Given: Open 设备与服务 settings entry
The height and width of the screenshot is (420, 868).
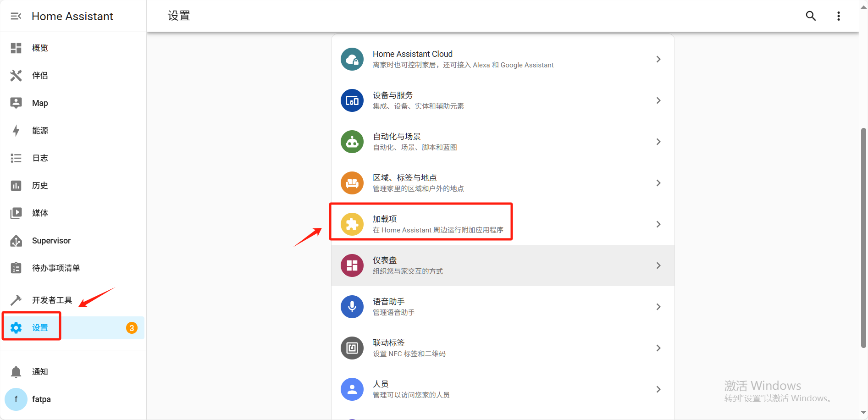Looking at the screenshot, I should (503, 100).
